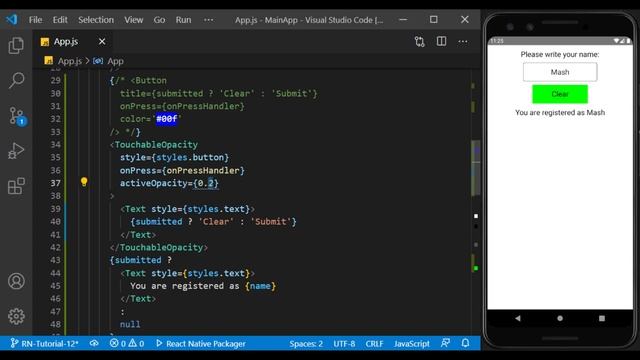Click the feedback icon in status bar

pos(445,343)
